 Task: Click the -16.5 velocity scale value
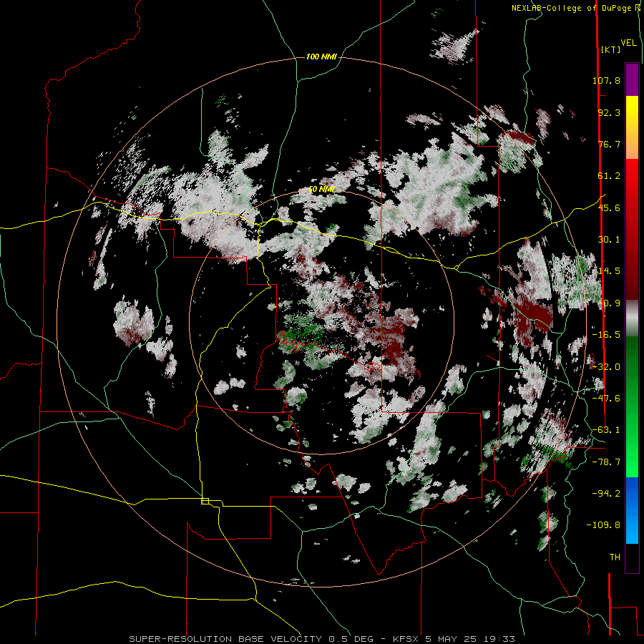(x=606, y=335)
